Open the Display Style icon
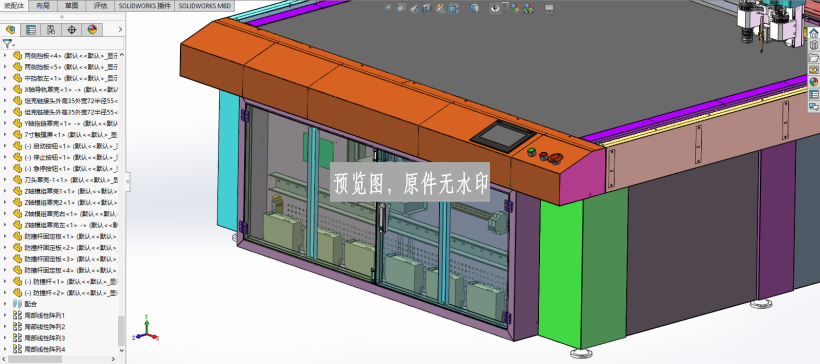820x364 pixels. 474,8
